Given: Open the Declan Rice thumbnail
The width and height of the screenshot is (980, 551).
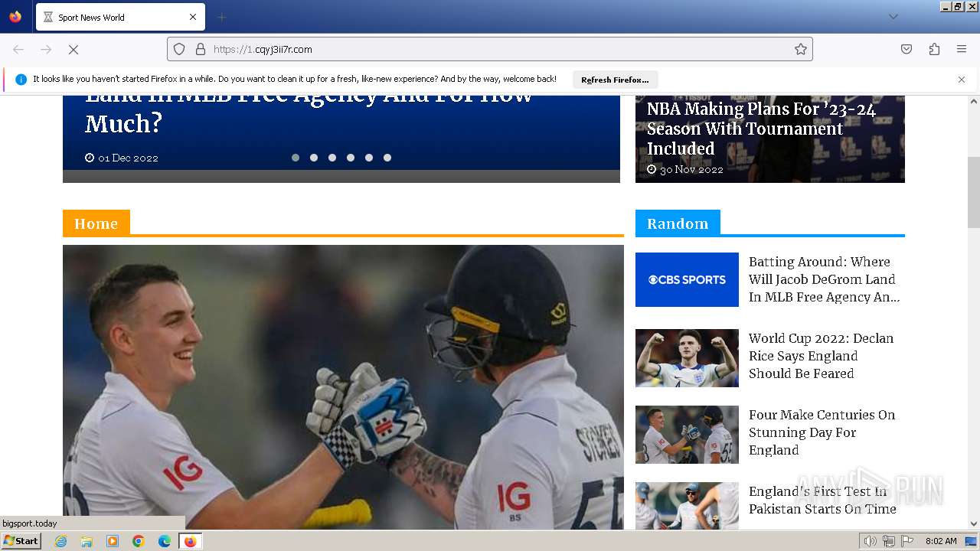Looking at the screenshot, I should pos(687,358).
